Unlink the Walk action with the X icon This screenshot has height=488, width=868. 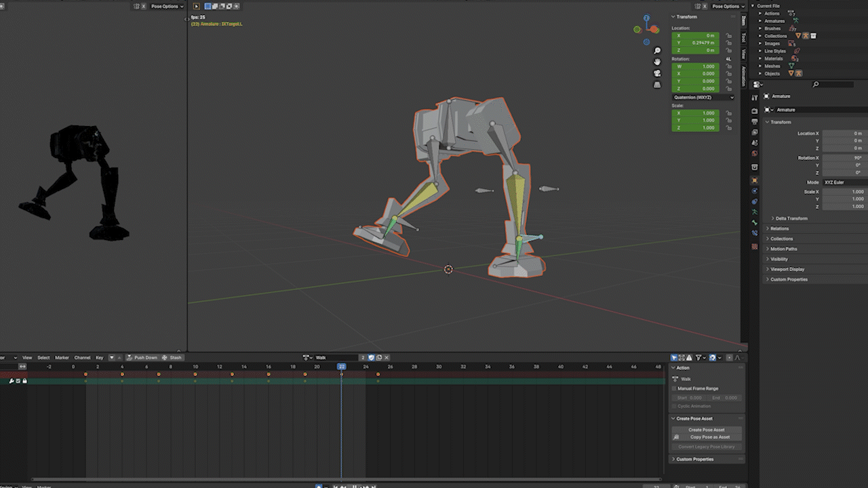pyautogui.click(x=387, y=357)
